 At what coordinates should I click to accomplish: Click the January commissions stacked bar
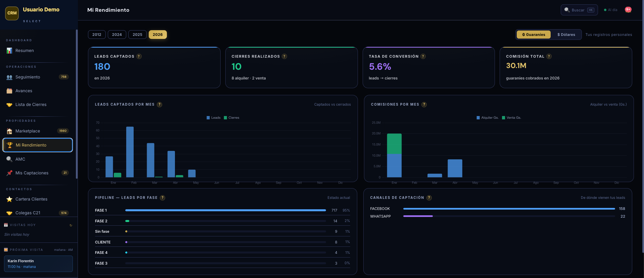tap(394, 156)
